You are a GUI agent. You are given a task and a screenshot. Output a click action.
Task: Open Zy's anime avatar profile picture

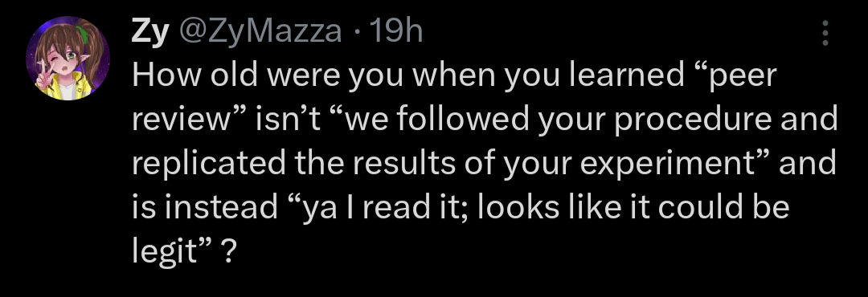coord(68,59)
